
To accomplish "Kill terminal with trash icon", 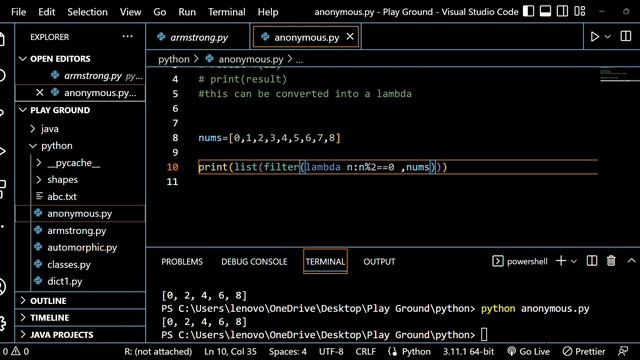I will (611, 261).
